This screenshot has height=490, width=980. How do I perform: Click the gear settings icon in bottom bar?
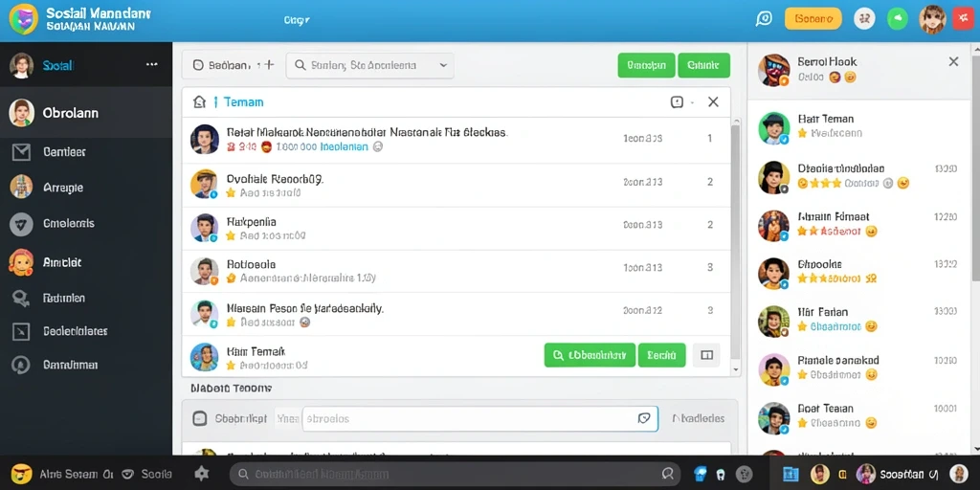click(x=201, y=474)
